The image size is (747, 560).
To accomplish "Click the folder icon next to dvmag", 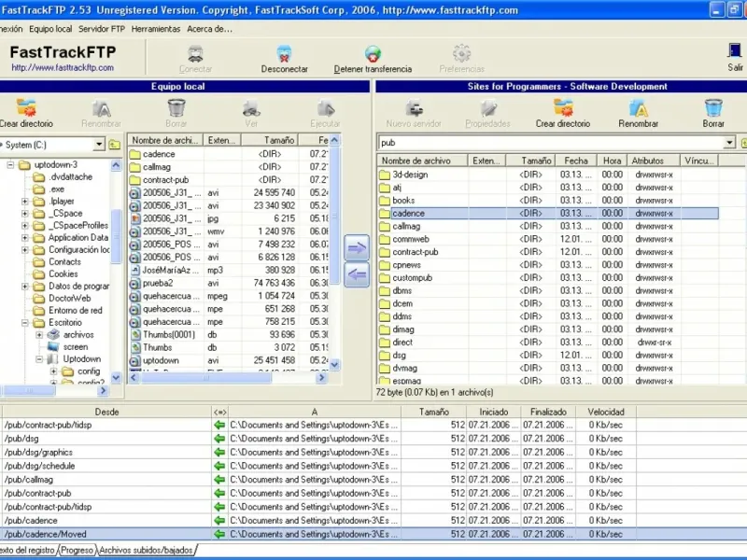I will (x=385, y=368).
